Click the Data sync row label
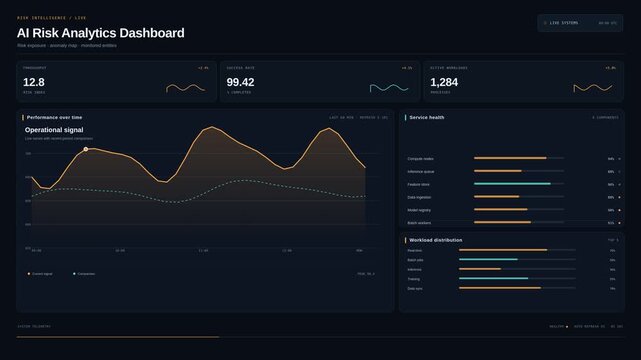Image resolution: width=641 pixels, height=360 pixels. pyautogui.click(x=415, y=288)
